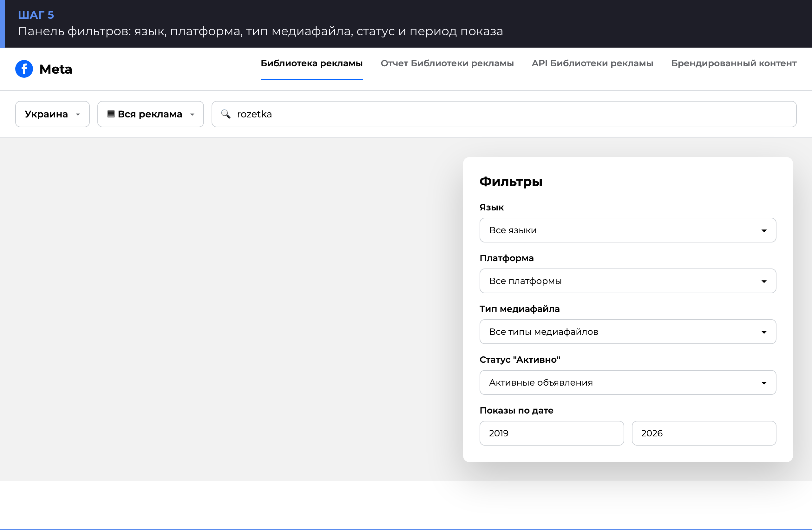Open the Брендированный контент tab
Image resolution: width=812 pixels, height=530 pixels.
(734, 63)
